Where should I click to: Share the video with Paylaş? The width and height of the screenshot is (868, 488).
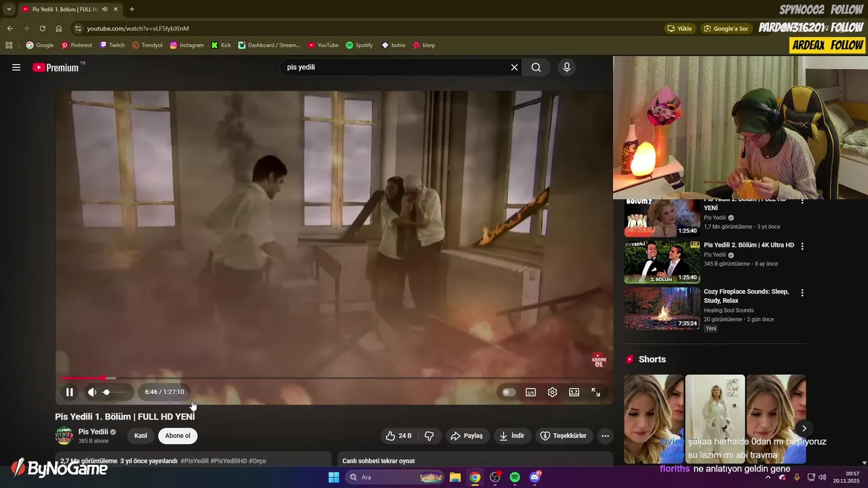click(x=467, y=436)
